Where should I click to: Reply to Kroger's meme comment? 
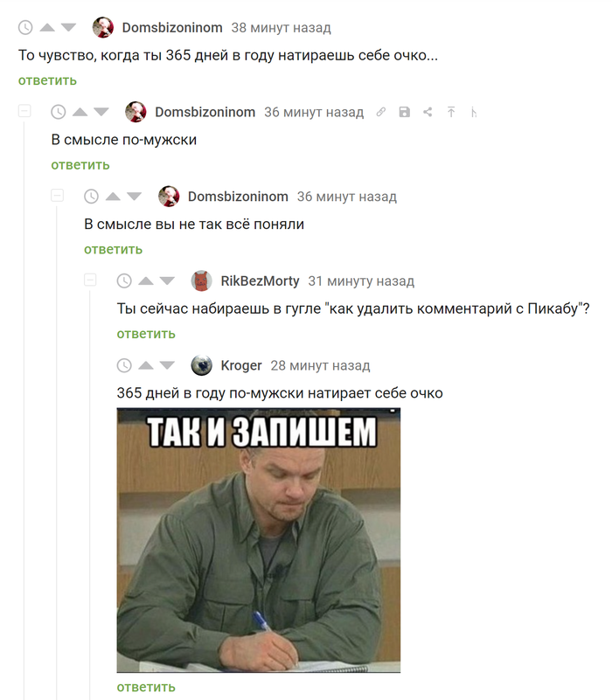[146, 687]
